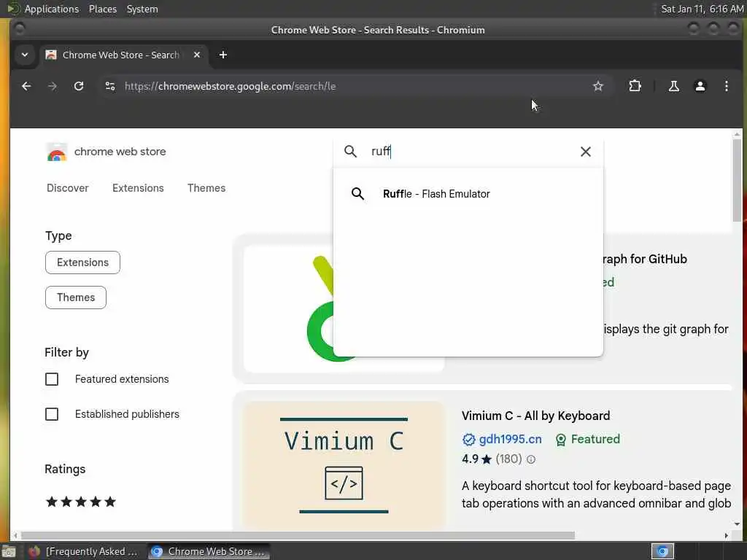
Task: Open the chrome web store home text
Action: (120, 152)
